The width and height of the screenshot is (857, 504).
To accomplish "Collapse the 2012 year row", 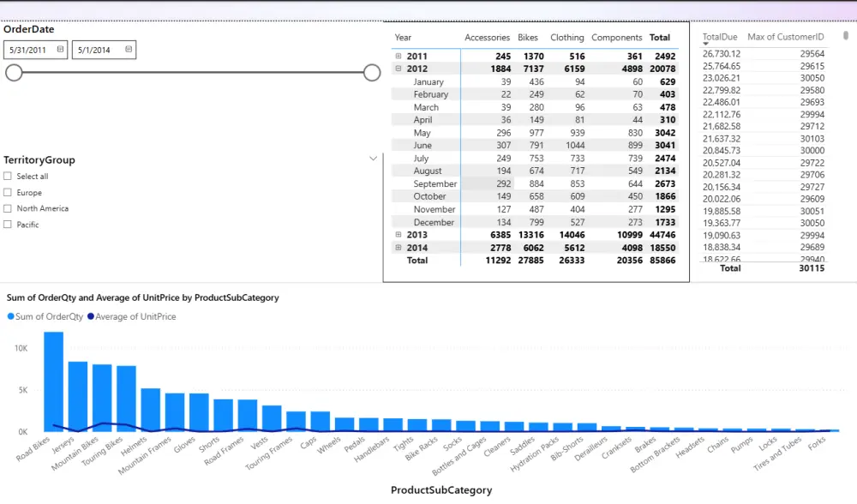I will click(399, 69).
